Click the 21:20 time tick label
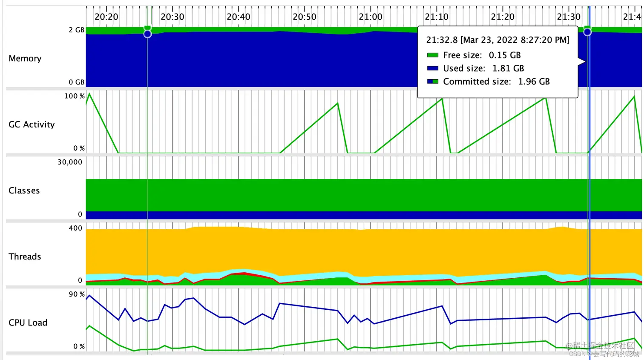This screenshot has height=360, width=644. pyautogui.click(x=503, y=17)
